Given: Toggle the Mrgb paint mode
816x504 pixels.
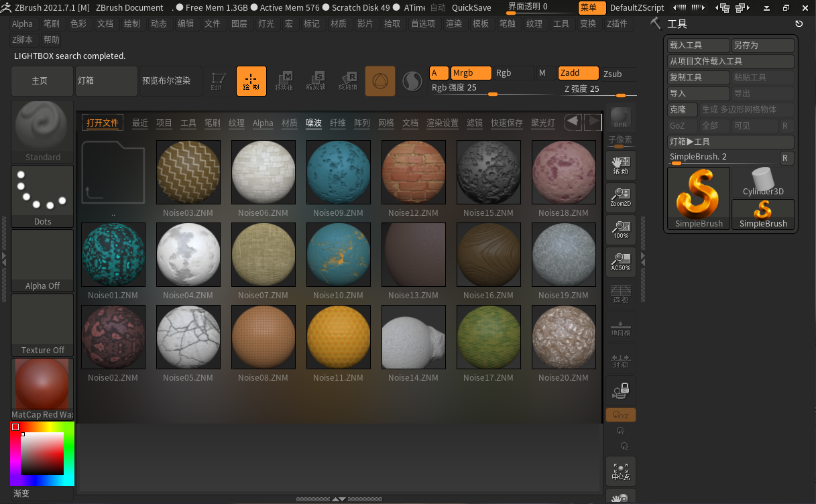Looking at the screenshot, I should 471,73.
